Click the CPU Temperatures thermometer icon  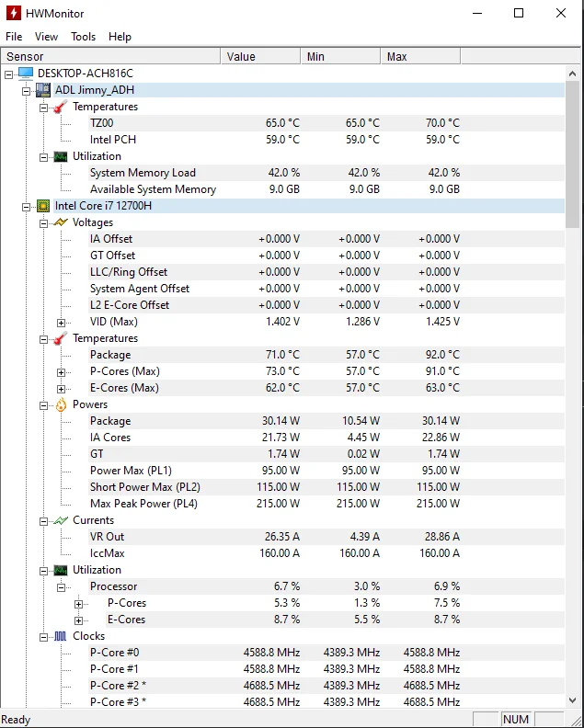(x=61, y=338)
